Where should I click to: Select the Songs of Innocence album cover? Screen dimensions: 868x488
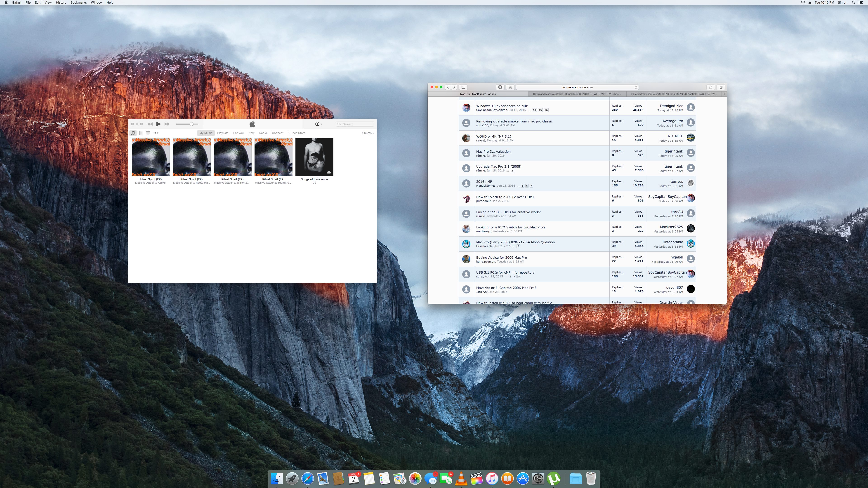point(314,157)
